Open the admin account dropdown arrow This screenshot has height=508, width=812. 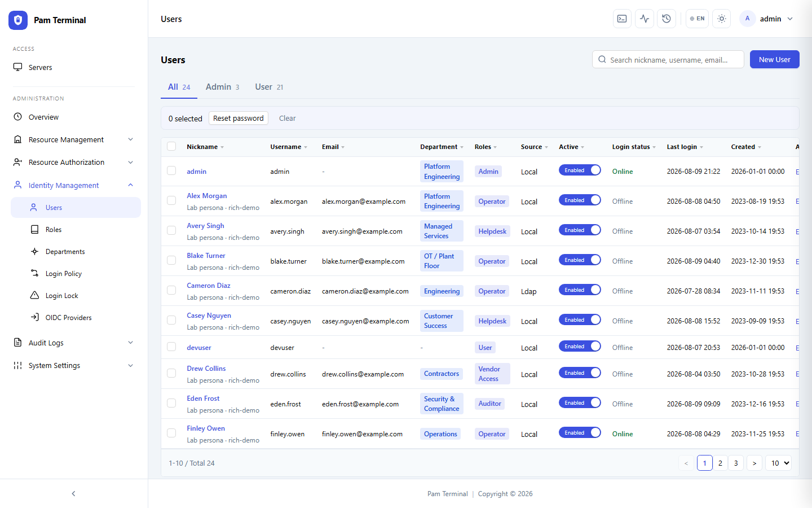coord(790,19)
